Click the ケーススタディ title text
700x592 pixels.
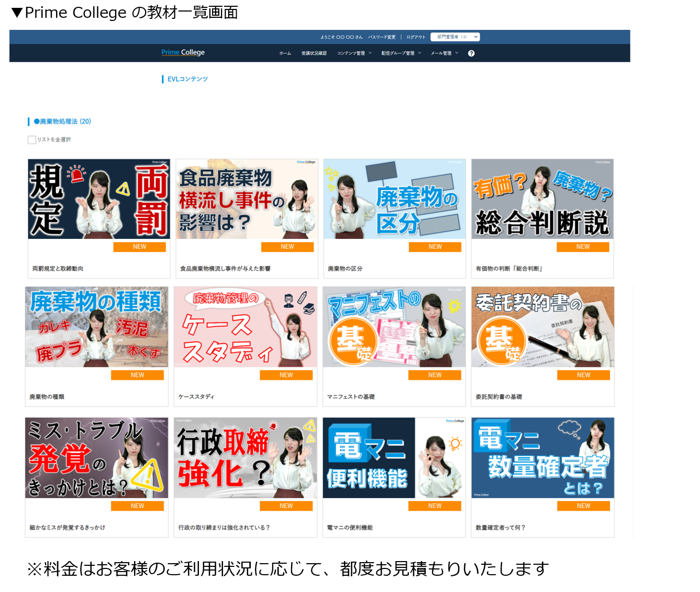[196, 397]
